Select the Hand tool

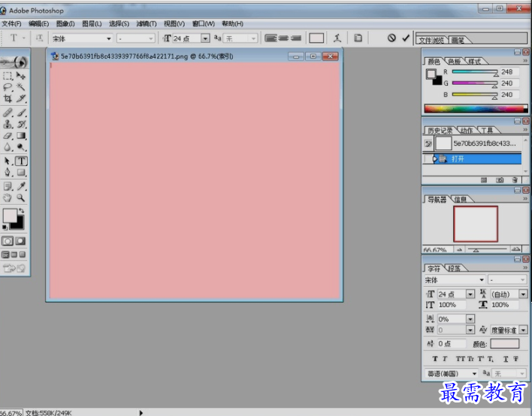click(8, 197)
